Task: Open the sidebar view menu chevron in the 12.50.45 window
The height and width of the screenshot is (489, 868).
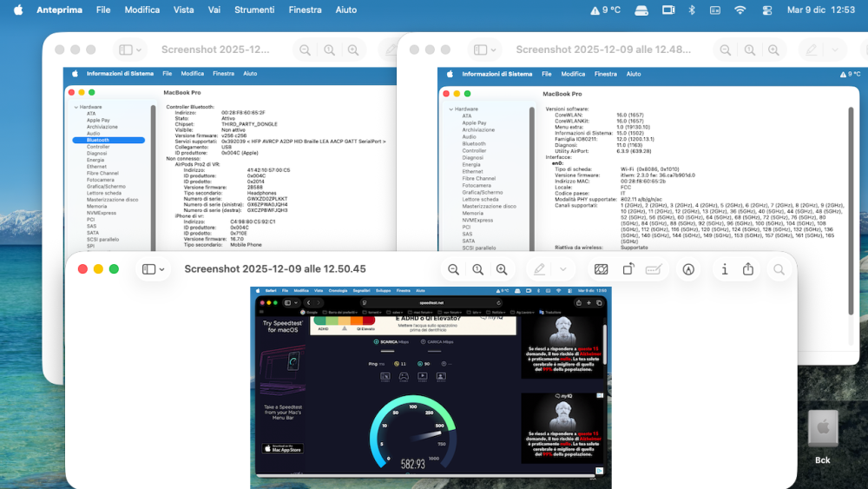Action: (x=161, y=270)
